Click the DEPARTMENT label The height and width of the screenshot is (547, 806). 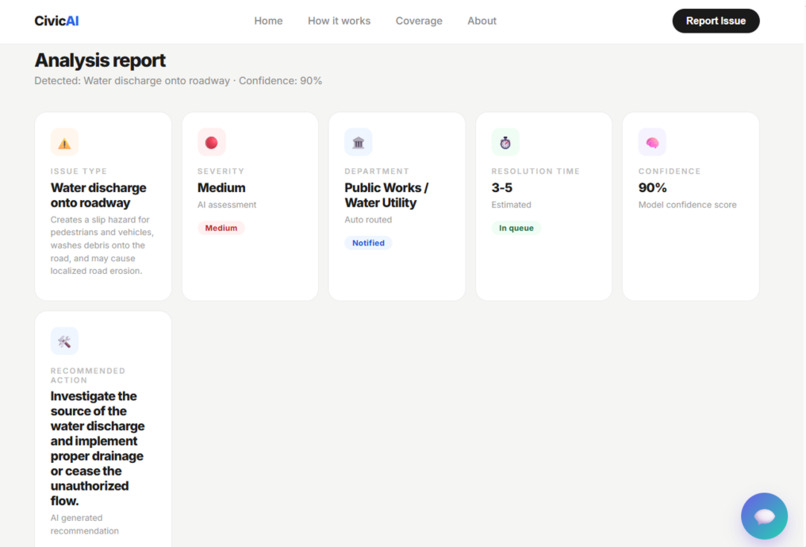pyautogui.click(x=377, y=171)
